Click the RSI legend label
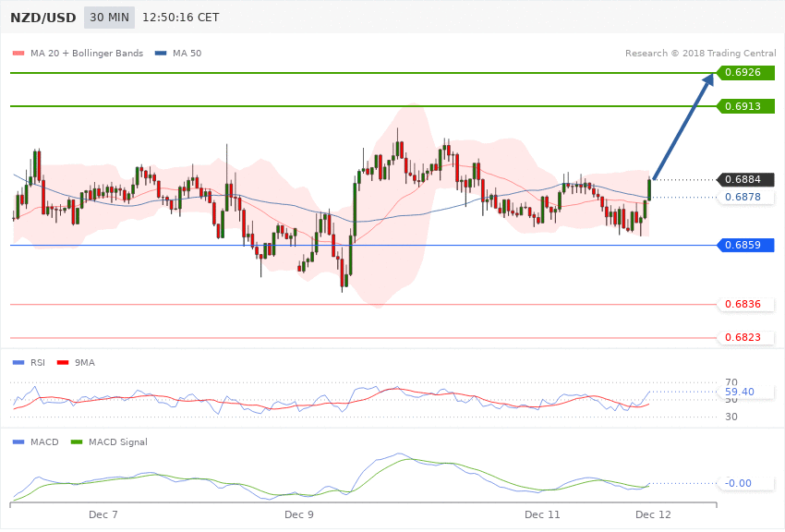 tap(38, 362)
